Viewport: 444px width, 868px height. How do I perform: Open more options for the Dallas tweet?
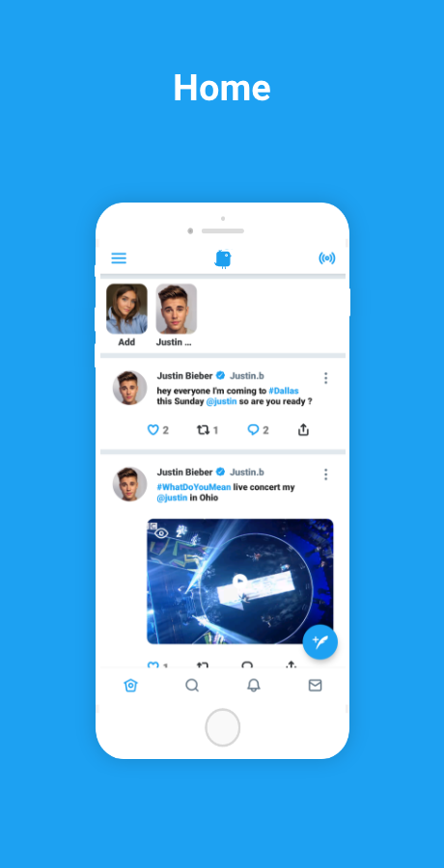tap(325, 378)
